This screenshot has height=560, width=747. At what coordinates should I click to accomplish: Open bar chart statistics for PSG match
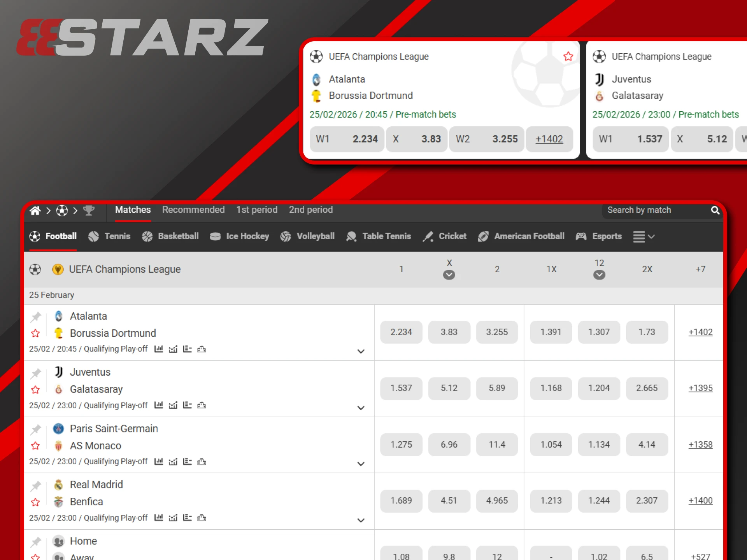[x=159, y=461]
